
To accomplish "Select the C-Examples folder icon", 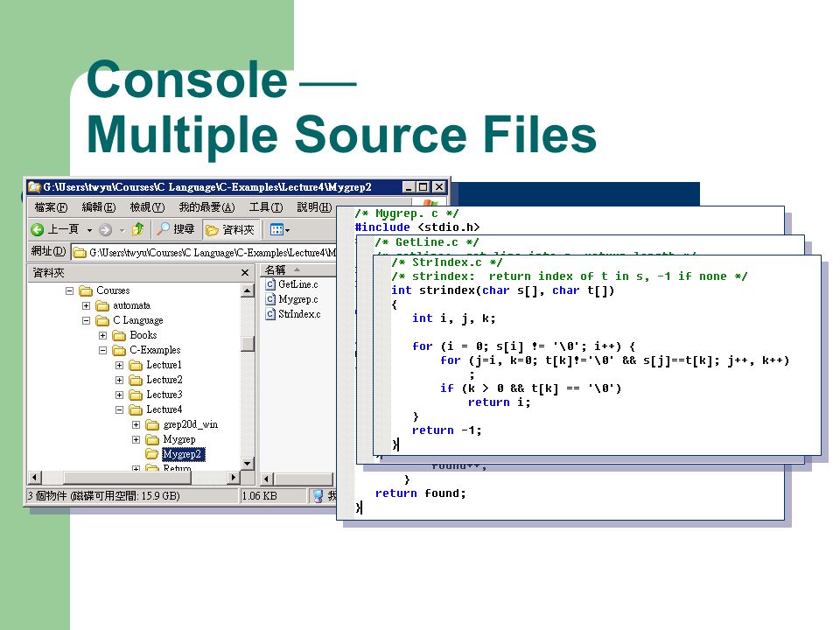I will pyautogui.click(x=119, y=350).
